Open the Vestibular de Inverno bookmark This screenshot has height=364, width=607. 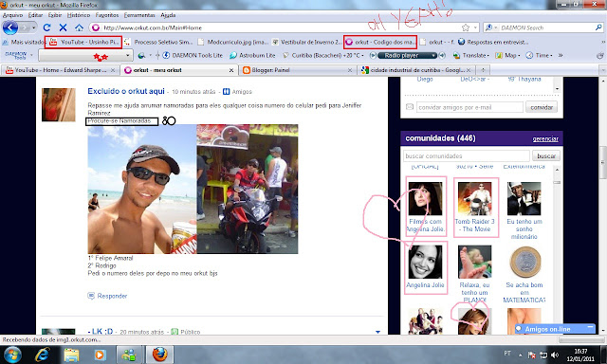click(x=307, y=42)
